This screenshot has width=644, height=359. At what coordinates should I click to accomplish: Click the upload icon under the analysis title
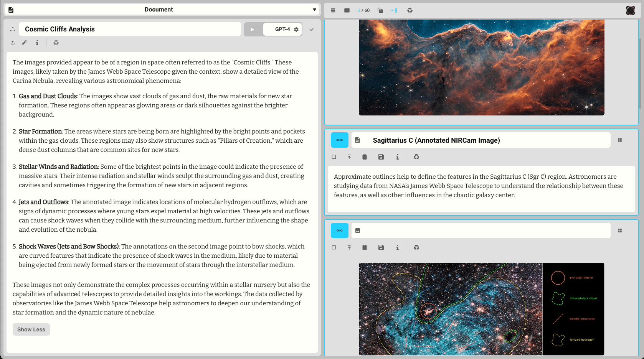(x=13, y=43)
